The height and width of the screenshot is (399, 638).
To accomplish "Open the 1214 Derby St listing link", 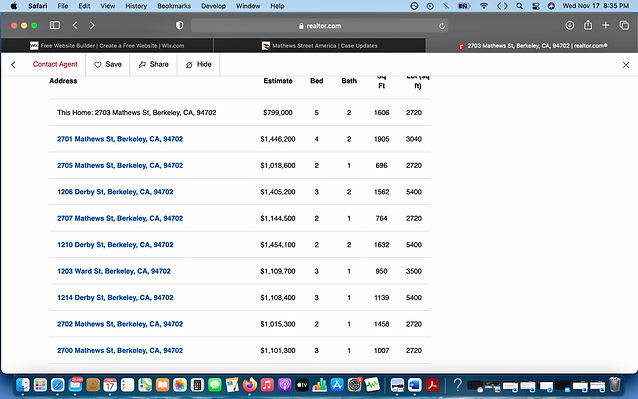I will (115, 298).
